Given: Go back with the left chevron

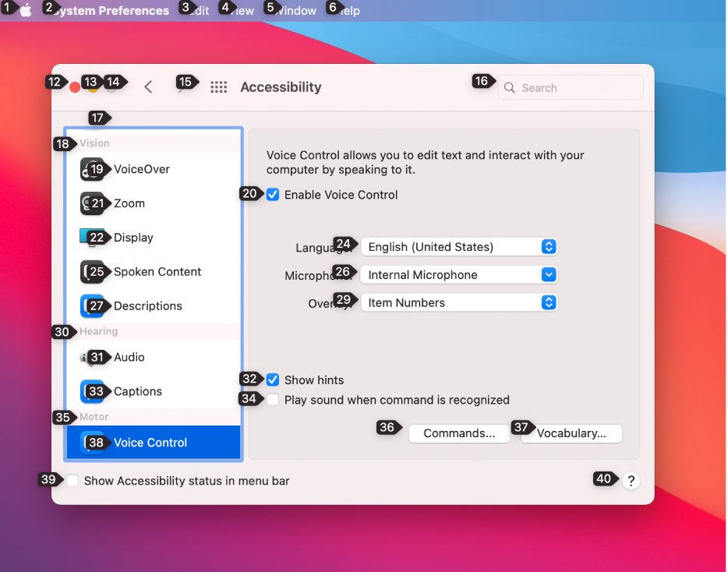Looking at the screenshot, I should click(148, 87).
